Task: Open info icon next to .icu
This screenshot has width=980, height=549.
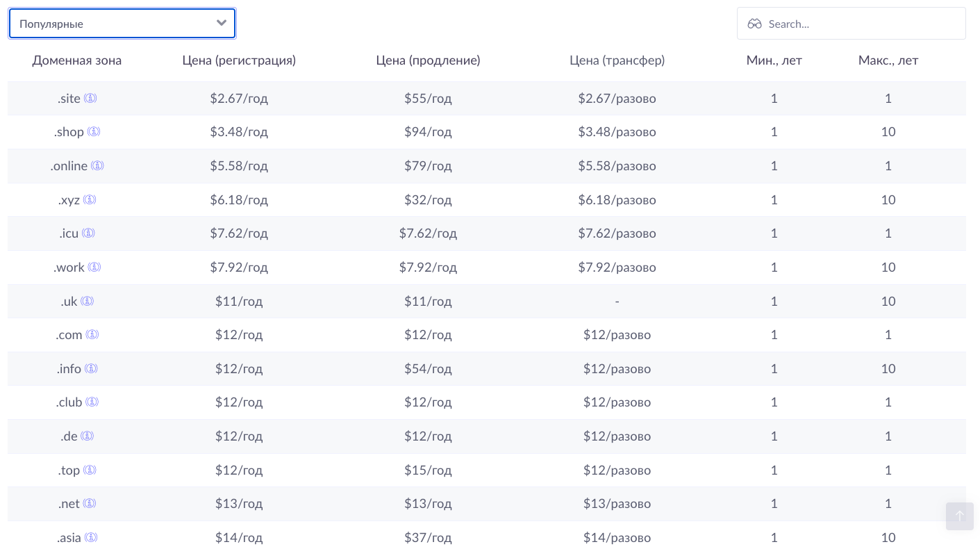Action: tap(88, 233)
